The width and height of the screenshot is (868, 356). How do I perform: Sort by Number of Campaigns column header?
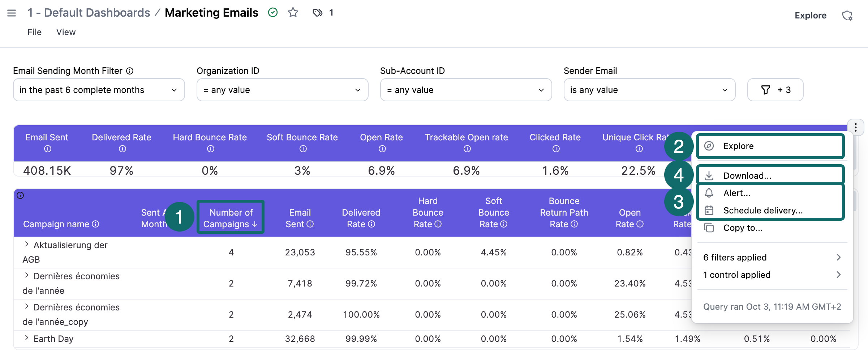coord(231,218)
